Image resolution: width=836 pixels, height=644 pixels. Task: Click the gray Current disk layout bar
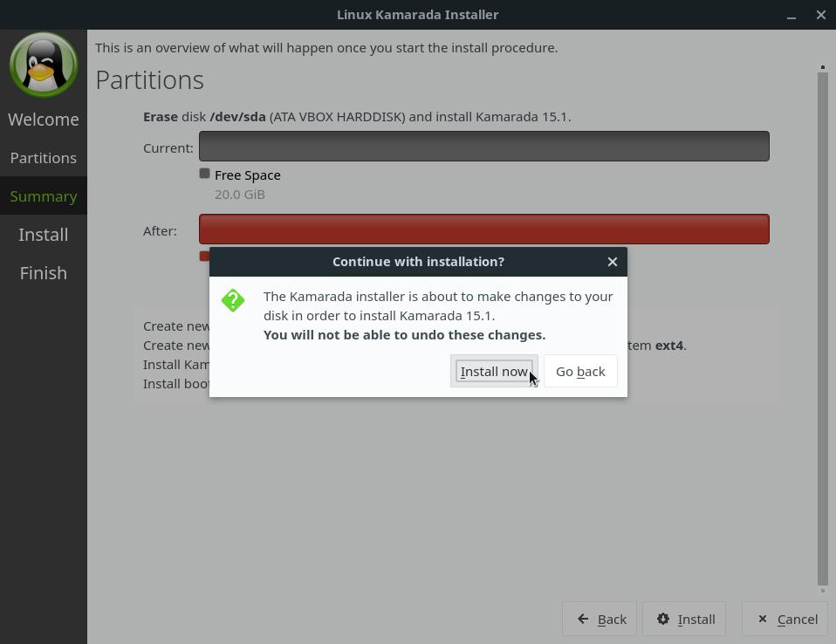tap(483, 147)
